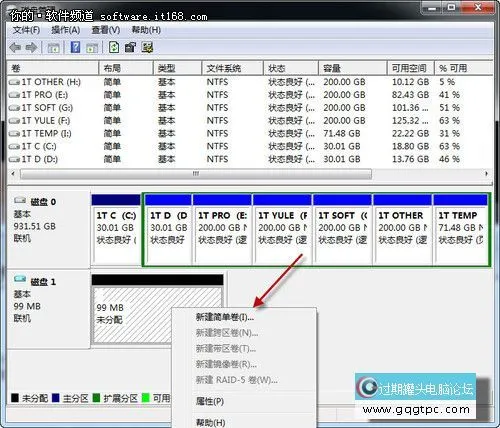Sort by the % 可用 column header
The width and height of the screenshot is (500, 428).
463,68
